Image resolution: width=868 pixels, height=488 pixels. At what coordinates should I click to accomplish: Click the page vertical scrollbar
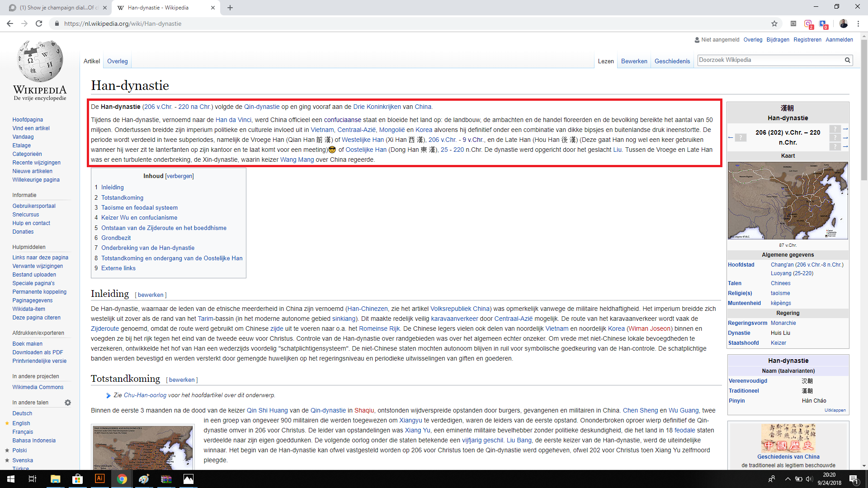click(864, 109)
